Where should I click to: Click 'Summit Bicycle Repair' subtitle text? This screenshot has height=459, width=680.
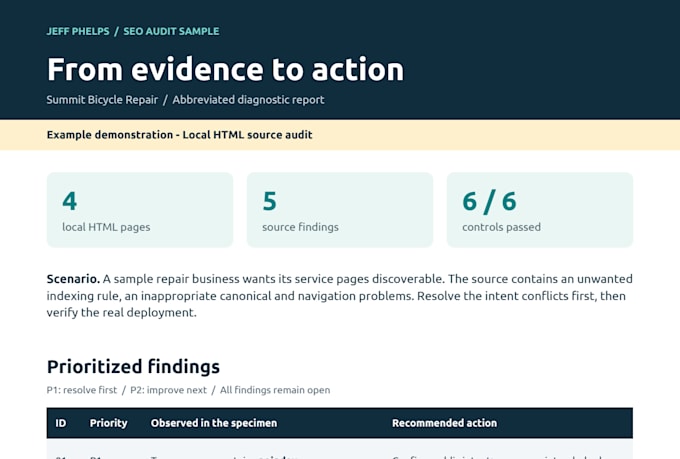pos(102,100)
